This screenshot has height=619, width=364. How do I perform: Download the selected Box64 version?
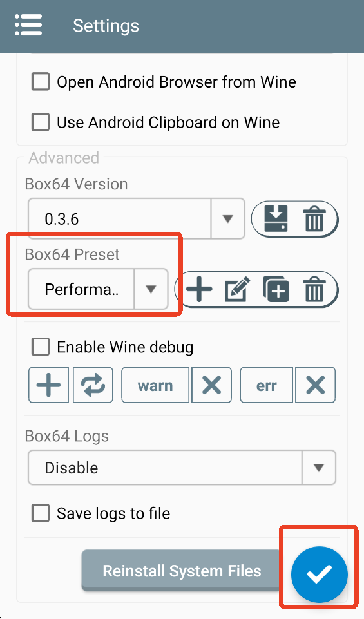coord(276,219)
